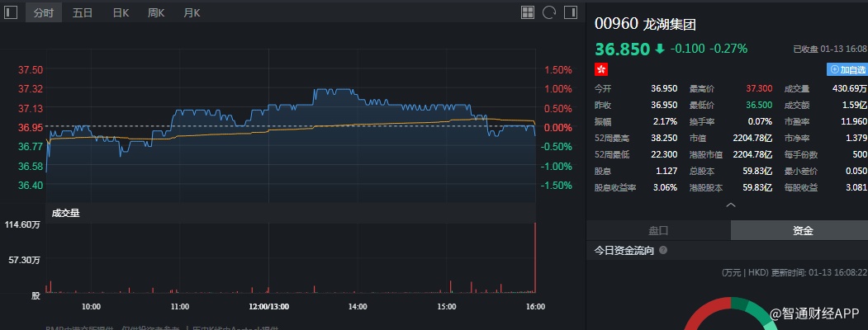This screenshot has width=868, height=330.
Task: Click the Hong Kong flag icon
Action: [x=601, y=69]
